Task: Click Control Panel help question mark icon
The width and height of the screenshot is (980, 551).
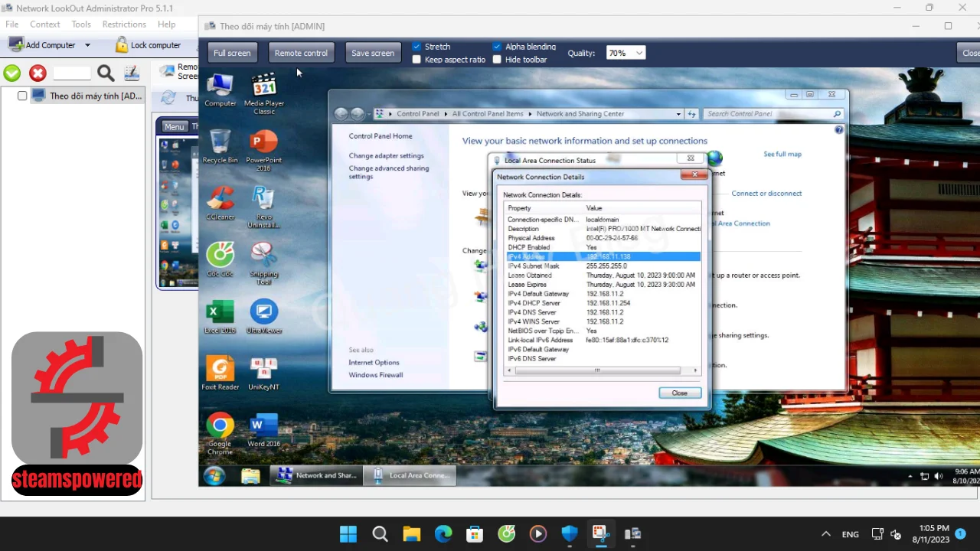Action: pyautogui.click(x=838, y=130)
